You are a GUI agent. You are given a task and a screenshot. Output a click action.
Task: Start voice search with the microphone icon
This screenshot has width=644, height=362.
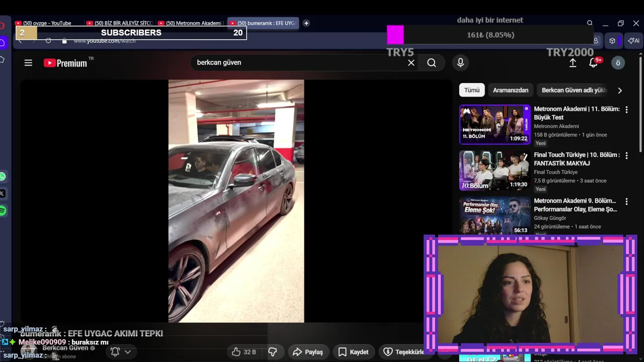[460, 63]
